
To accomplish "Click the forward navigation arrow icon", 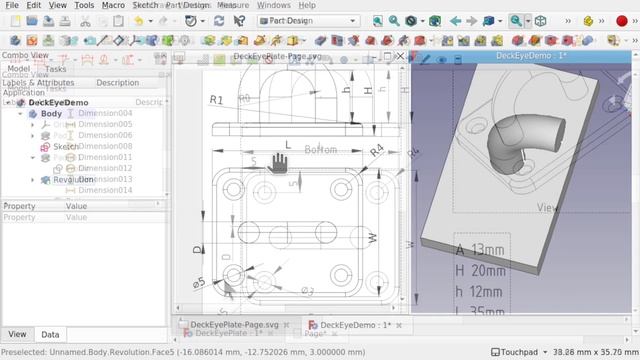I will pos(471,21).
